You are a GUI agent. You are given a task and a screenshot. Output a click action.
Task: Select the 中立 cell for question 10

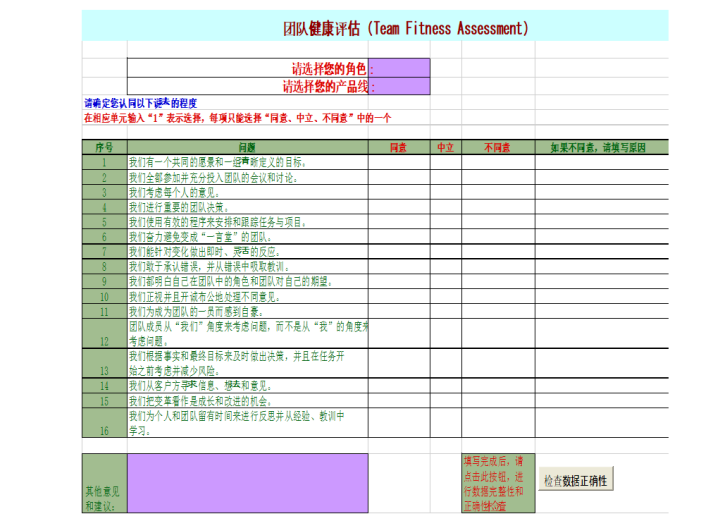coord(446,296)
